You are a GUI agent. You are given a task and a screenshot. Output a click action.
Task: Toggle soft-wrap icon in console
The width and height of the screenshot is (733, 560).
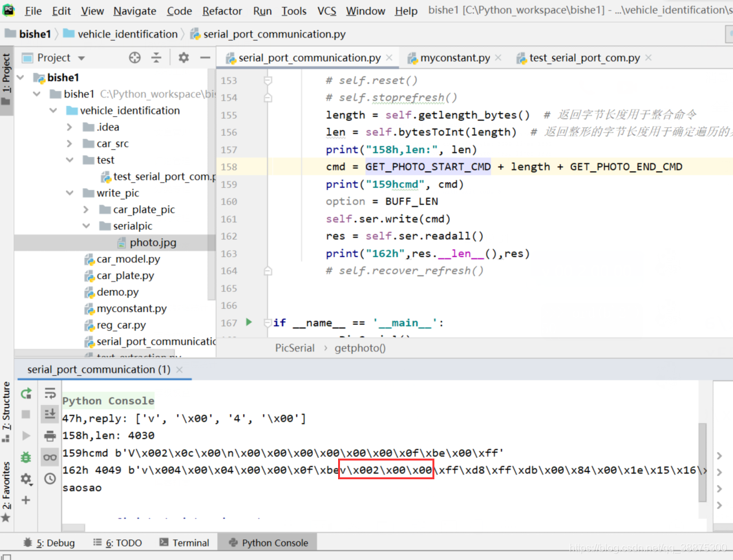click(50, 393)
